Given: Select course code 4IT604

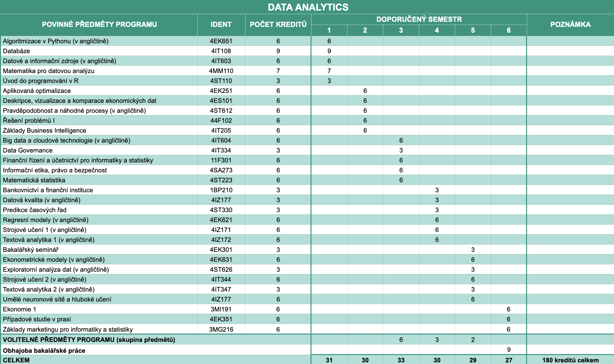Looking at the screenshot, I should point(221,140).
